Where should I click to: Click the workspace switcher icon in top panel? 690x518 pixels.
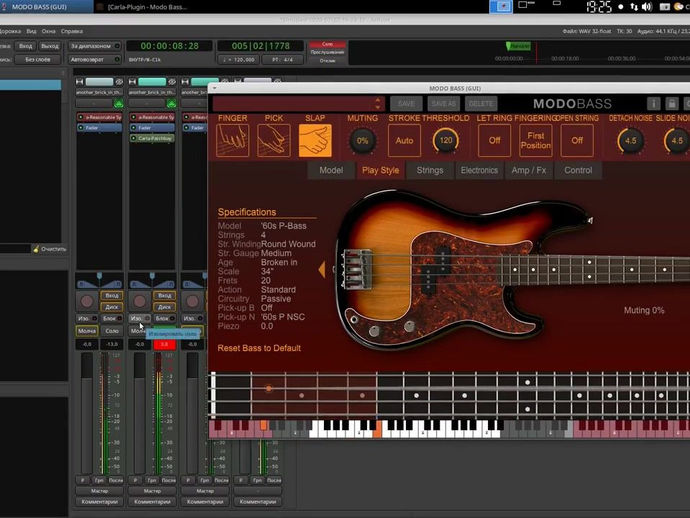[501, 6]
